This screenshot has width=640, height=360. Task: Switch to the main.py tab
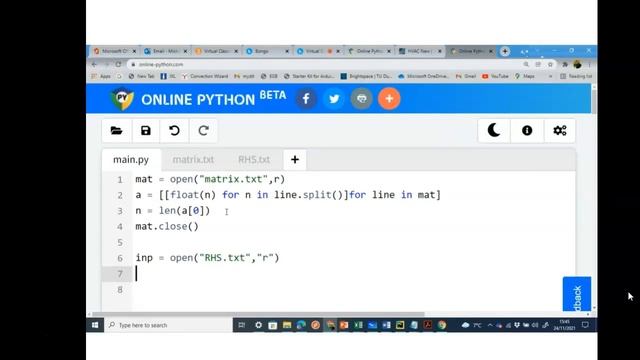coord(131,160)
